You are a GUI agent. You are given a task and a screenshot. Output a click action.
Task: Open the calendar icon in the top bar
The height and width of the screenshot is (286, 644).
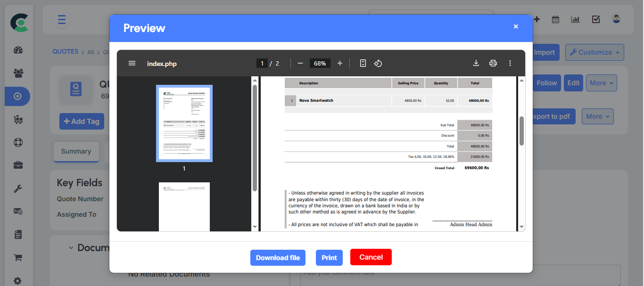[555, 19]
